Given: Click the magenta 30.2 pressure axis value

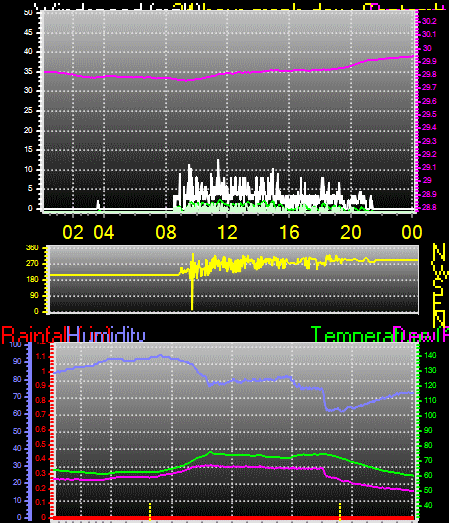Looking at the screenshot, I should [x=429, y=21].
